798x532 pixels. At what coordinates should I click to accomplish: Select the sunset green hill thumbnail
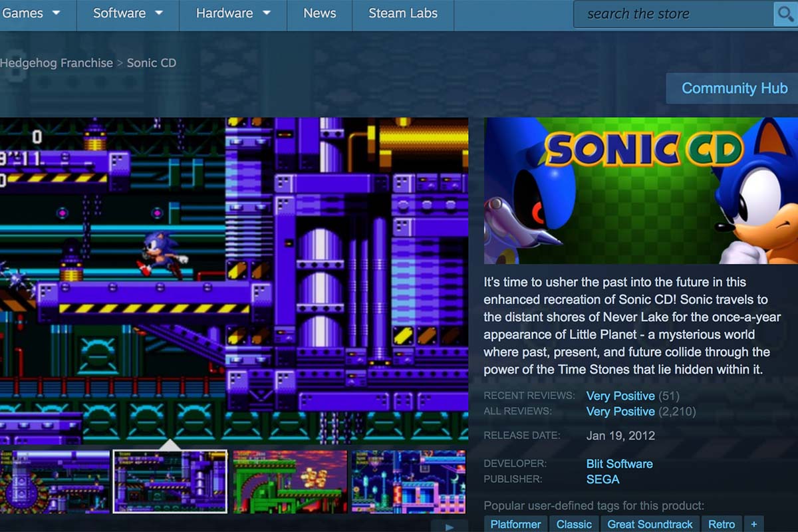[290, 481]
